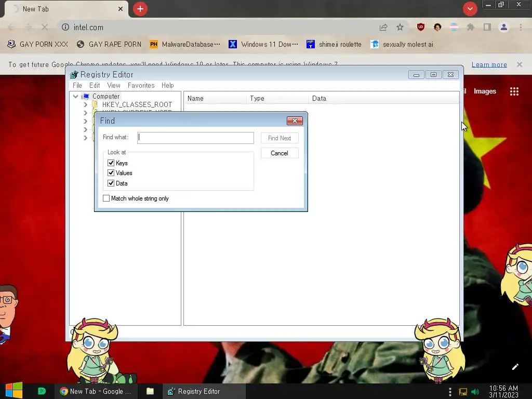Uncheck the Keys checkbox
This screenshot has height=399, width=532.
111,163
